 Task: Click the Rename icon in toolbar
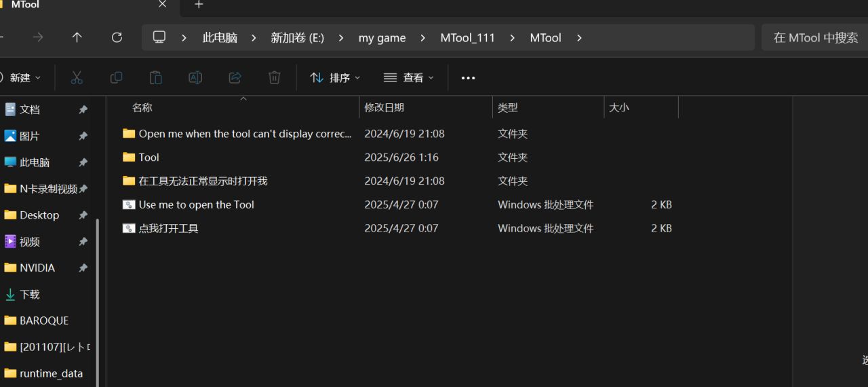pyautogui.click(x=195, y=77)
